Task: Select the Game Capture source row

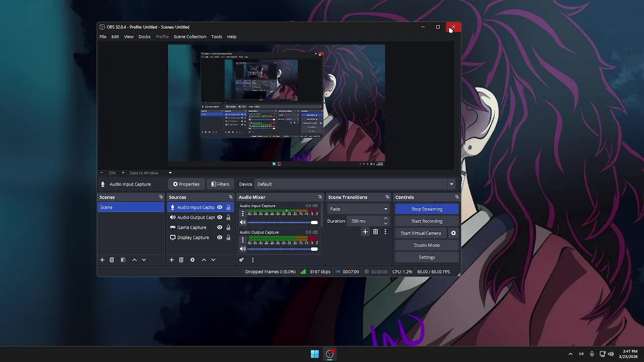Action: 200,227
